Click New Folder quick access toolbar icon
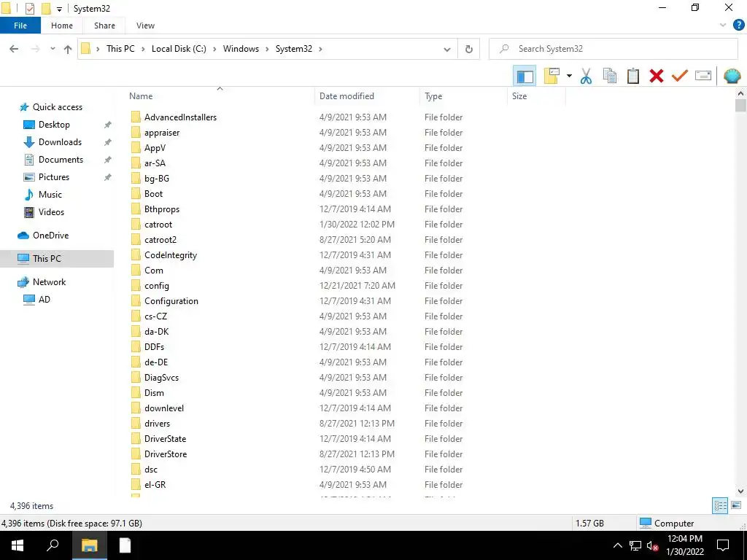This screenshot has height=560, width=747. click(46, 9)
